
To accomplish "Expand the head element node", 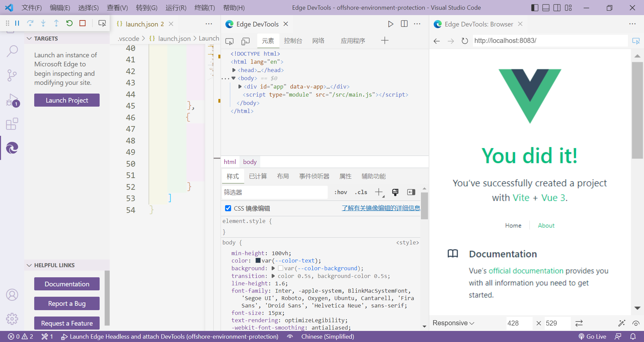I will (234, 70).
